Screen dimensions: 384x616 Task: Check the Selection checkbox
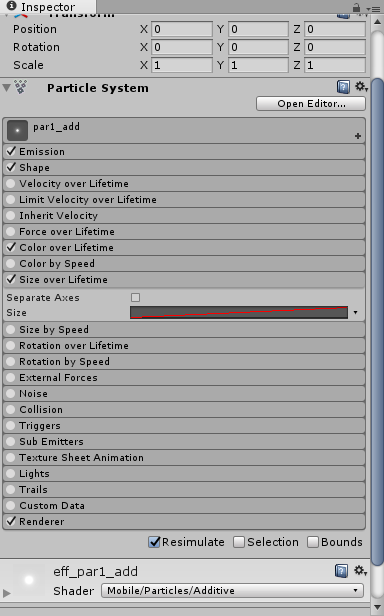click(239, 542)
